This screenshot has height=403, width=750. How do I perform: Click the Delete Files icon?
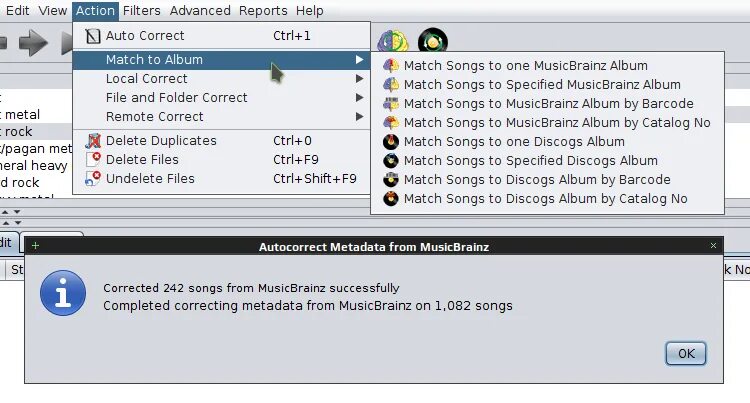93,160
